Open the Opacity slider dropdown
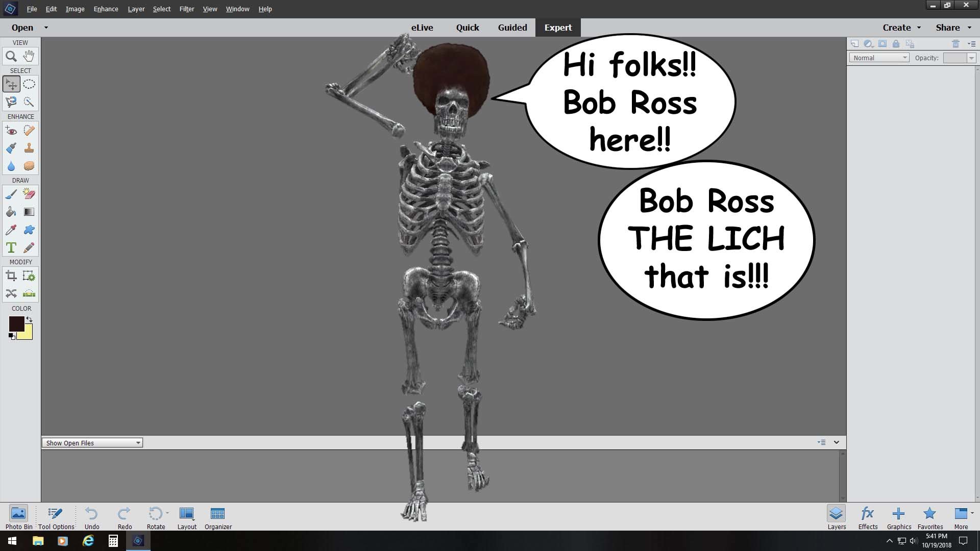The image size is (980, 551). (971, 58)
